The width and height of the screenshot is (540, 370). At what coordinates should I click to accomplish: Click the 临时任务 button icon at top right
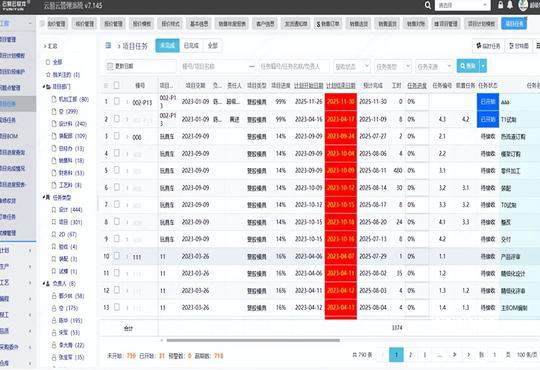point(478,45)
